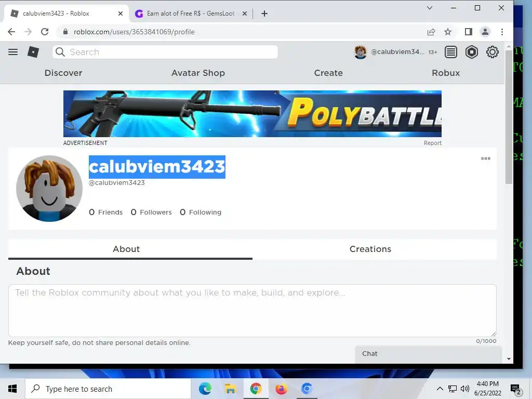Open File Explorer from the taskbar
The width and height of the screenshot is (532, 399).
(x=230, y=389)
